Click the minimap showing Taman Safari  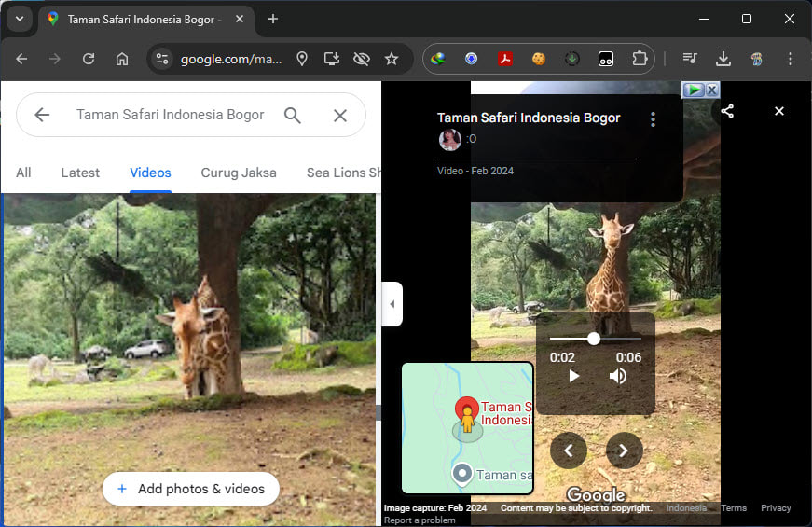point(468,428)
